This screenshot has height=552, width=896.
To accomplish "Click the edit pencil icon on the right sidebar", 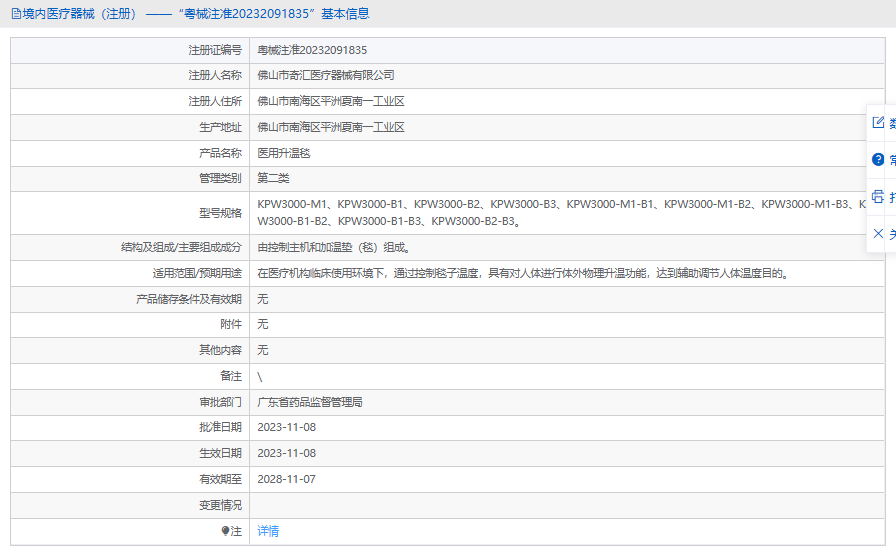I will click(878, 122).
